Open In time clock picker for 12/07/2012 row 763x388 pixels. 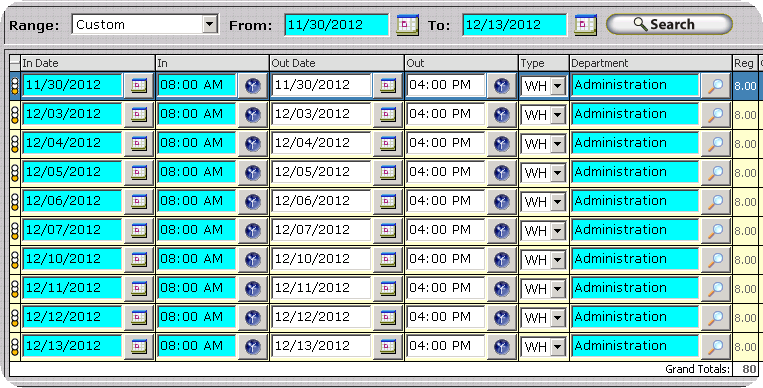(253, 231)
